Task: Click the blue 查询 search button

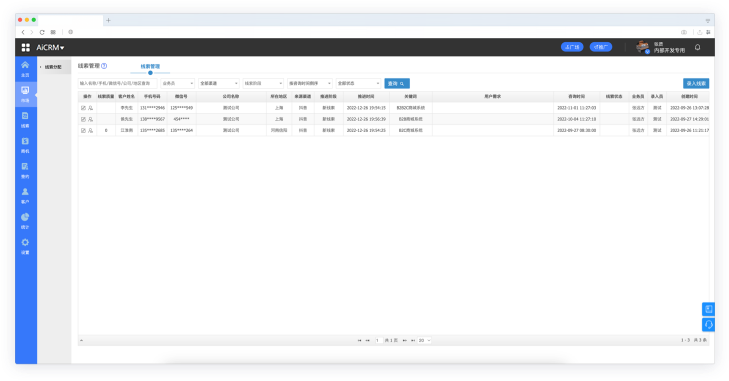Action: [x=397, y=83]
